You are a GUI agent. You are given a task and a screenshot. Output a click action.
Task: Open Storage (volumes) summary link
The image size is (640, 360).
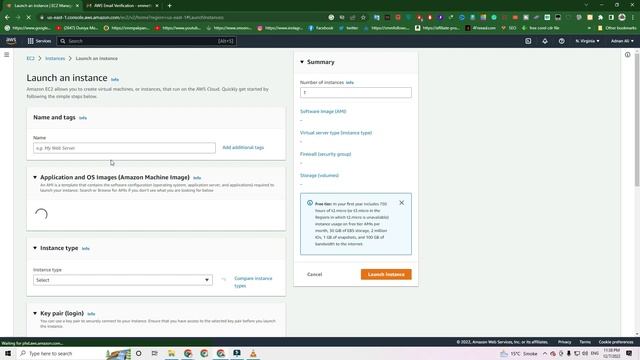point(320,176)
